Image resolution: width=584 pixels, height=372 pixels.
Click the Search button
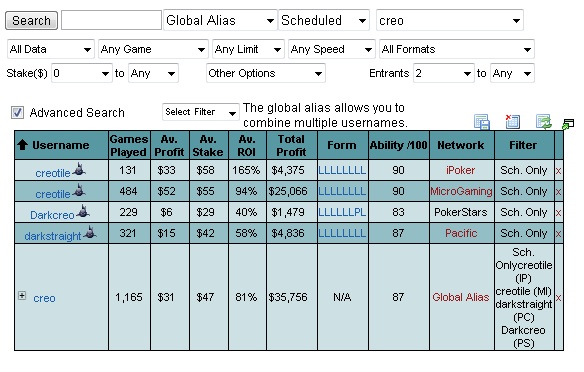(x=31, y=20)
